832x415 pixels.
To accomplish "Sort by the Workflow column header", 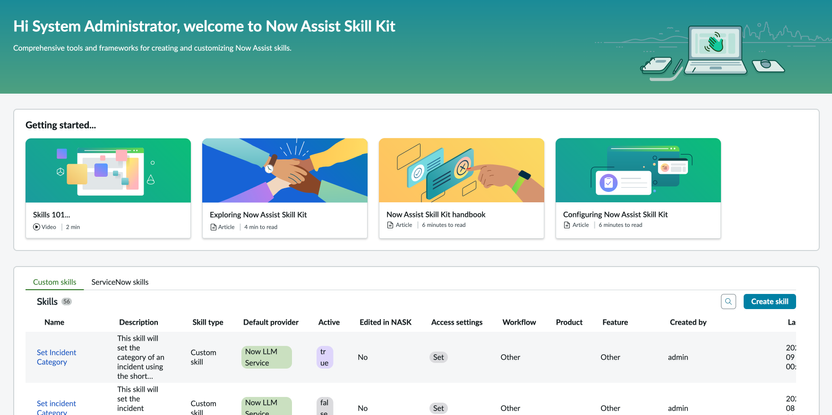I will 519,322.
